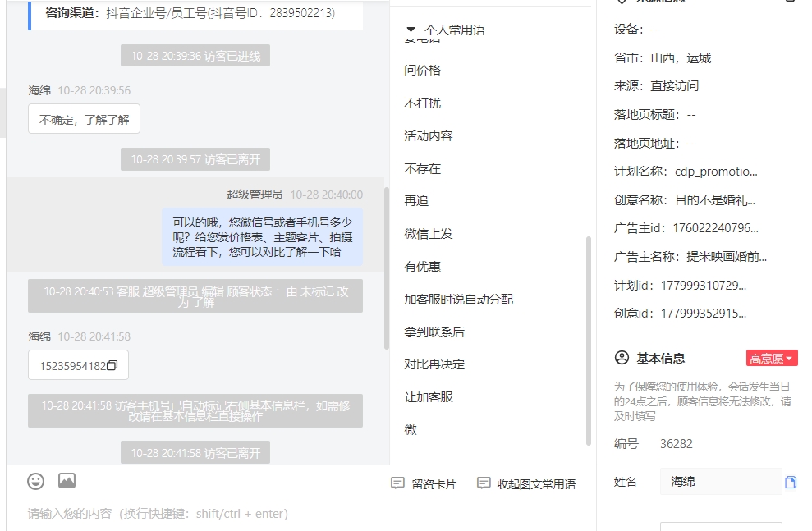Click the 设备 row

(x=637, y=30)
